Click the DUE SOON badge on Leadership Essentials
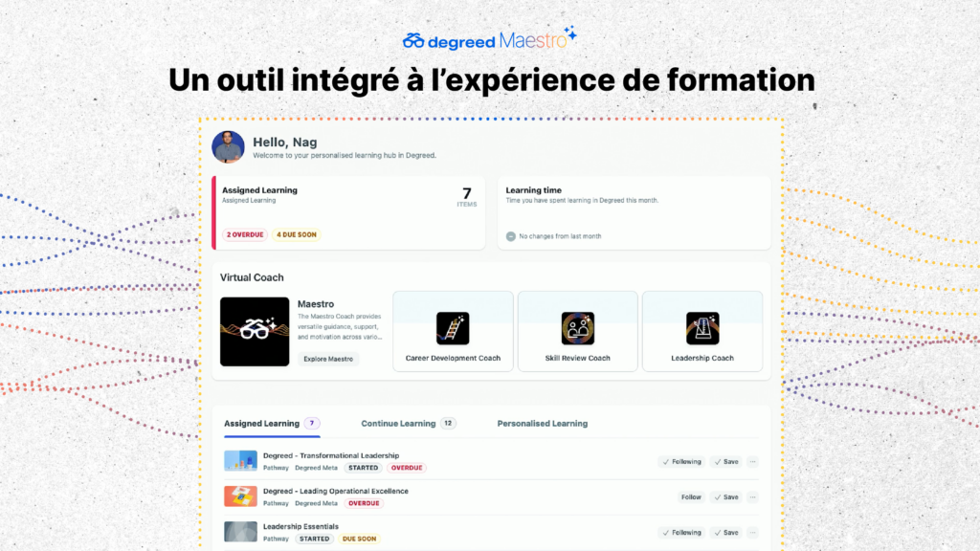Viewport: 980px width, 551px height. [360, 539]
